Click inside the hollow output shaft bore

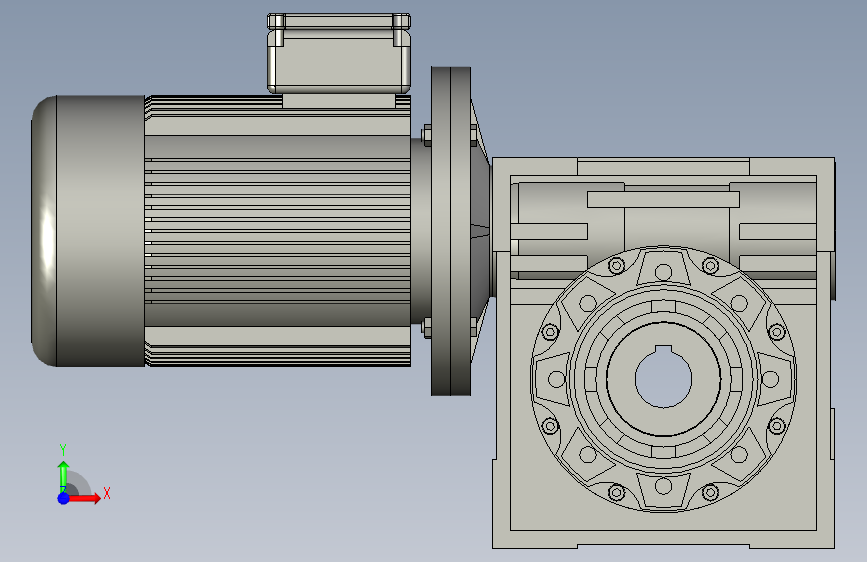tap(664, 379)
